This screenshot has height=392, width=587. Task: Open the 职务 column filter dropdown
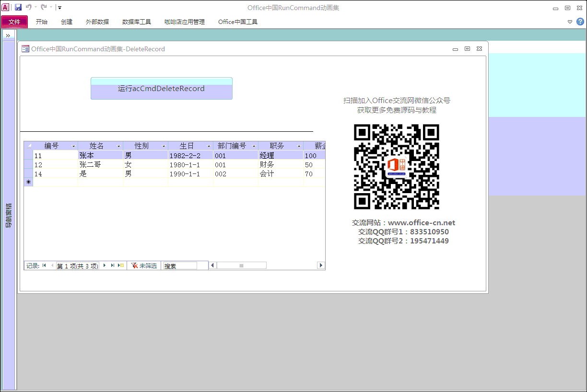pyautogui.click(x=299, y=146)
